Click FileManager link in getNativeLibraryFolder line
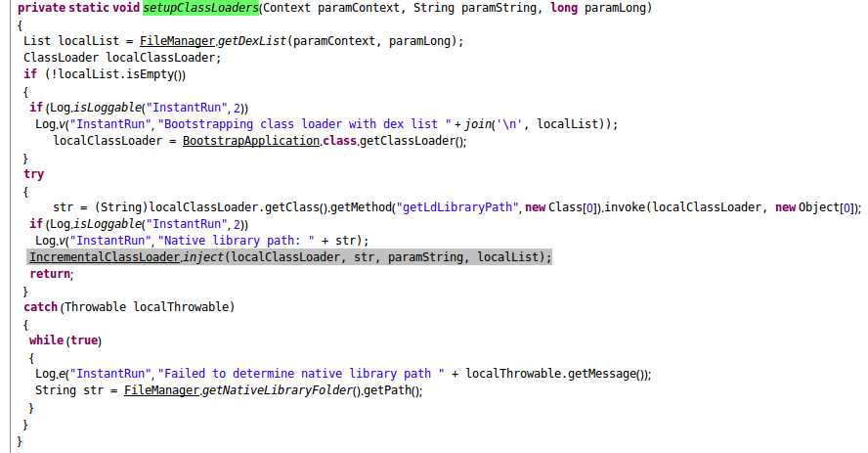 [x=161, y=389]
